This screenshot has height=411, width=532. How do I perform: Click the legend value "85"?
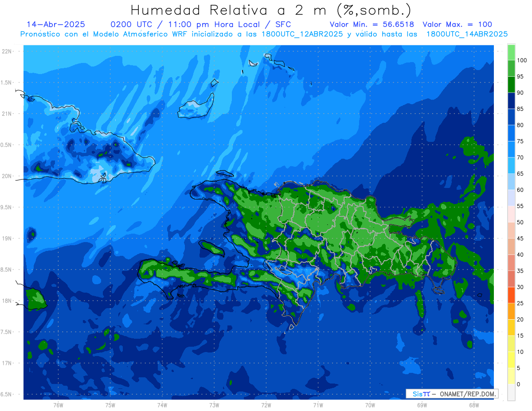pyautogui.click(x=520, y=109)
